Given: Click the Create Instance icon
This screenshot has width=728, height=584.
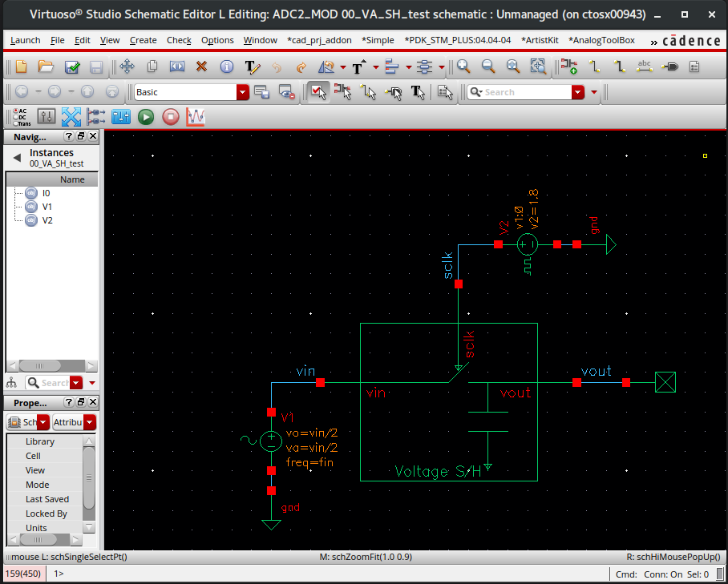Looking at the screenshot, I should click(569, 67).
